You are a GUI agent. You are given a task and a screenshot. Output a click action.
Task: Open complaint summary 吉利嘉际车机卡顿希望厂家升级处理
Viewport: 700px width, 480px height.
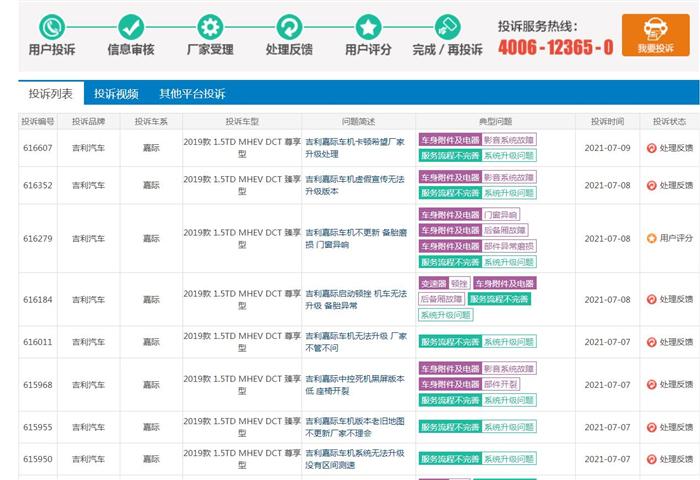click(x=355, y=148)
